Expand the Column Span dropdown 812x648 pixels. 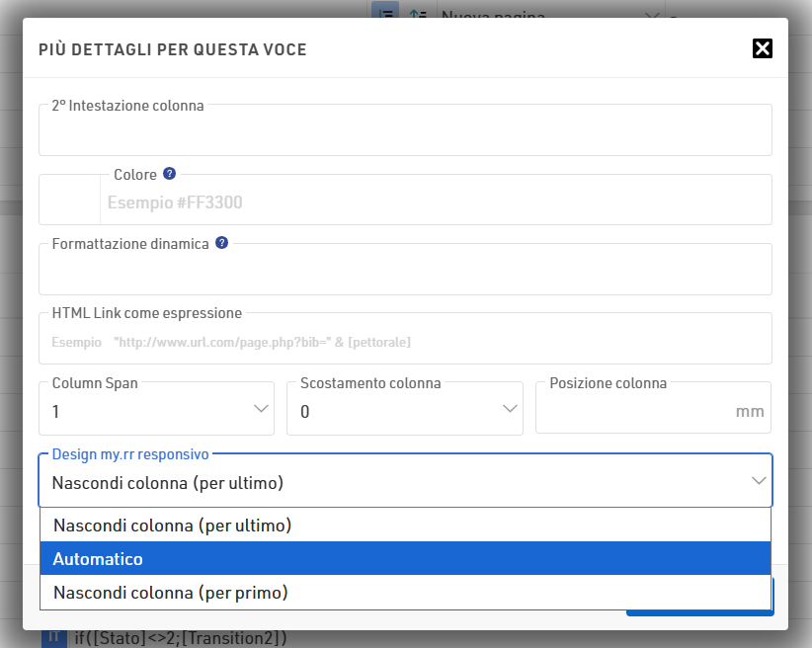(156, 411)
